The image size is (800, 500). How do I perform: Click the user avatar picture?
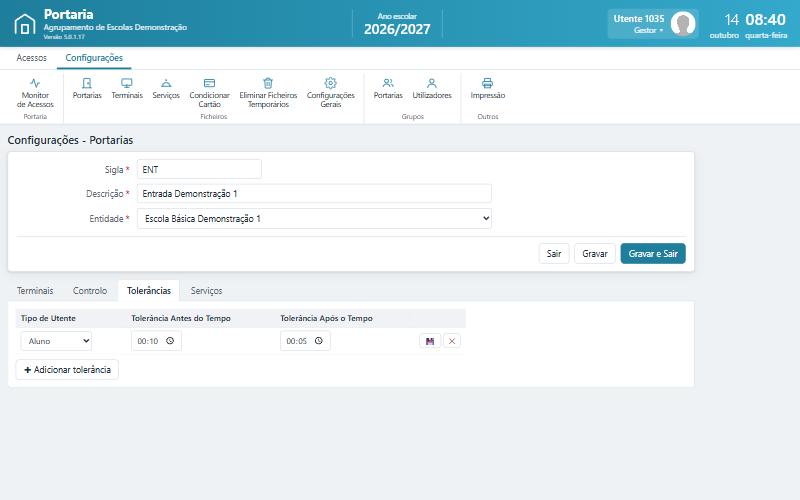coord(683,23)
